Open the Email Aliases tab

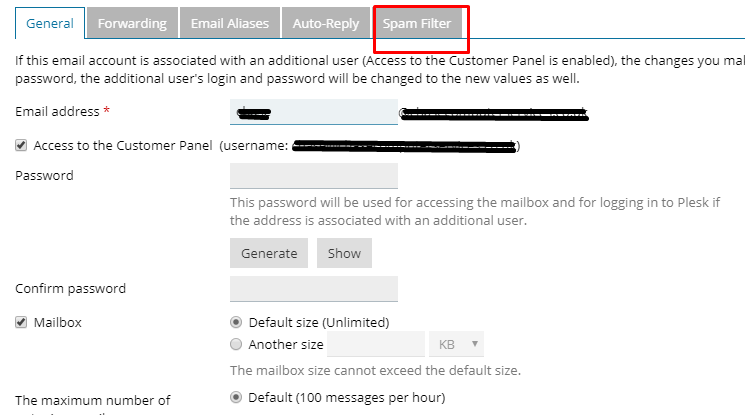[x=229, y=23]
